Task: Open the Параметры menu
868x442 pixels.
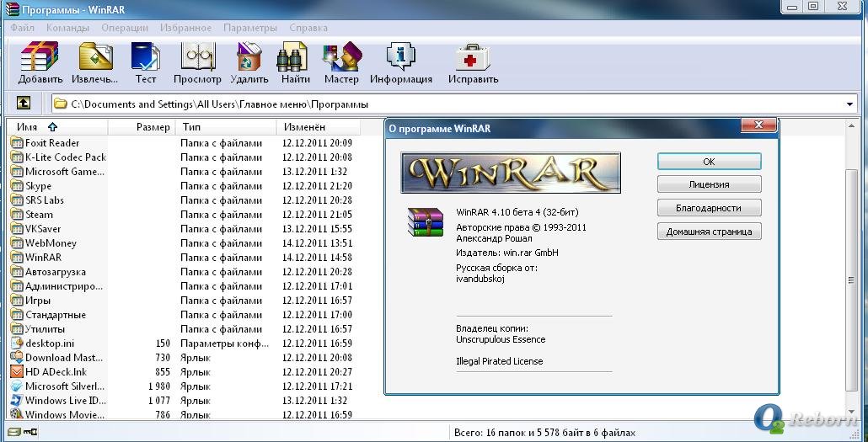Action: coord(249,28)
